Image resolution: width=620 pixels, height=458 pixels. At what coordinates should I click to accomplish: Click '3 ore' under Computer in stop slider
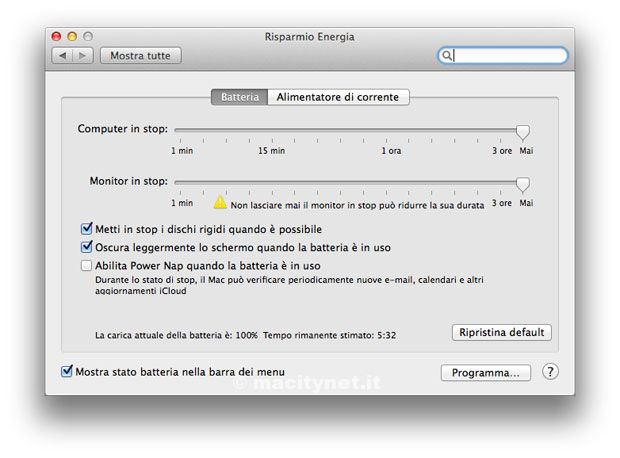[x=502, y=151]
